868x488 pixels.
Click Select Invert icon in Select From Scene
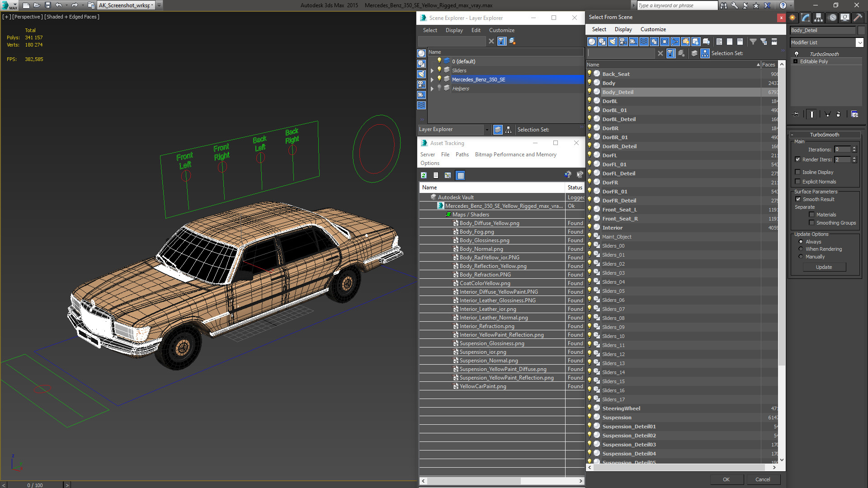tap(740, 42)
